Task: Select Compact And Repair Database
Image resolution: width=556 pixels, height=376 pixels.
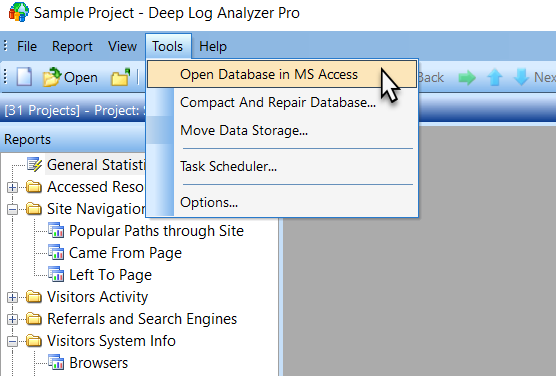Action: (x=282, y=103)
